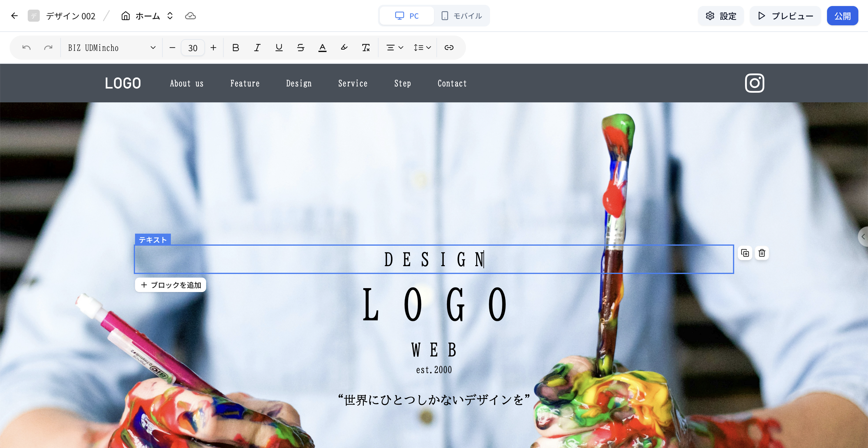The image size is (868, 448).
Task: Duplicate the selected text block
Action: click(x=745, y=253)
